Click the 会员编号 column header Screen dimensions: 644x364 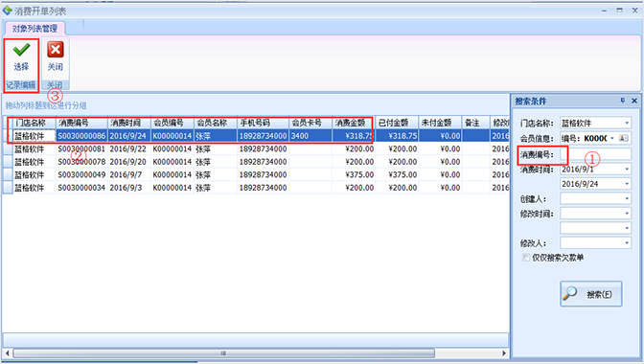[172, 123]
